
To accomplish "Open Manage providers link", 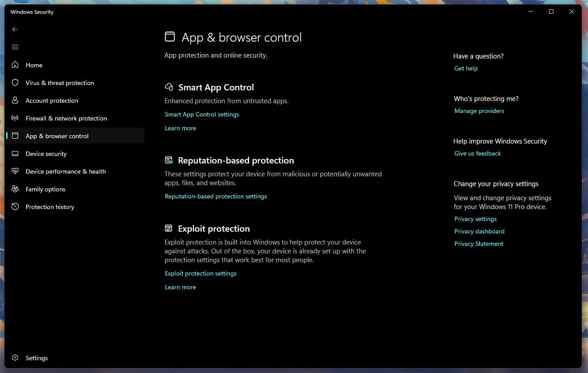I will coord(479,111).
